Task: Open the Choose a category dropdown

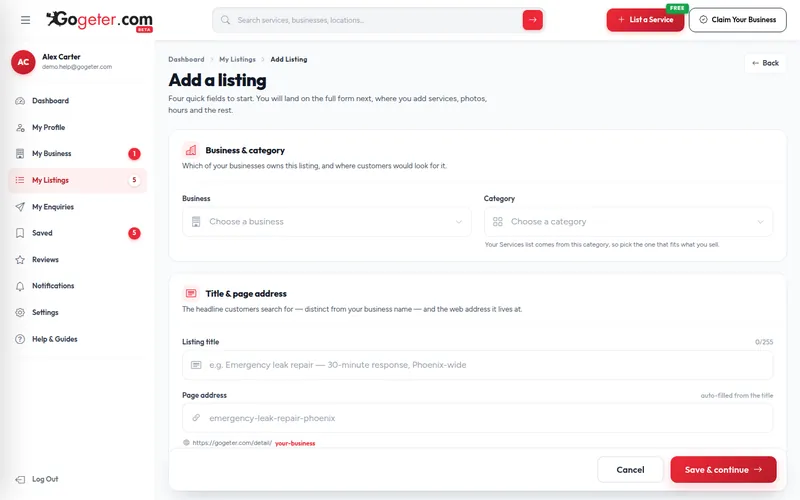Action: tap(628, 222)
